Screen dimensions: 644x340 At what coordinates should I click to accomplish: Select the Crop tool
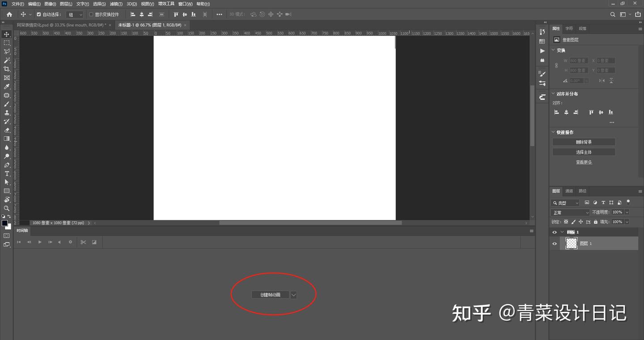click(x=6, y=69)
